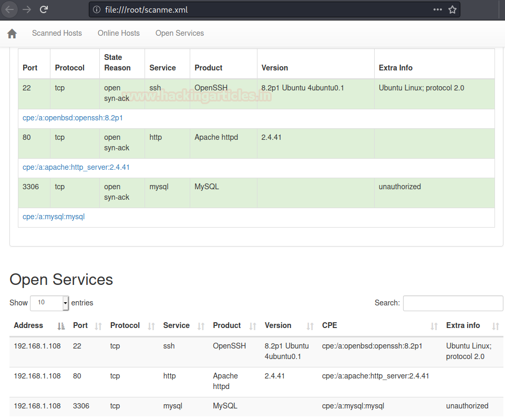Click cpe:/a:apache:http_server:2.4.41 in Open Services table
505x420 pixels.
(376, 376)
